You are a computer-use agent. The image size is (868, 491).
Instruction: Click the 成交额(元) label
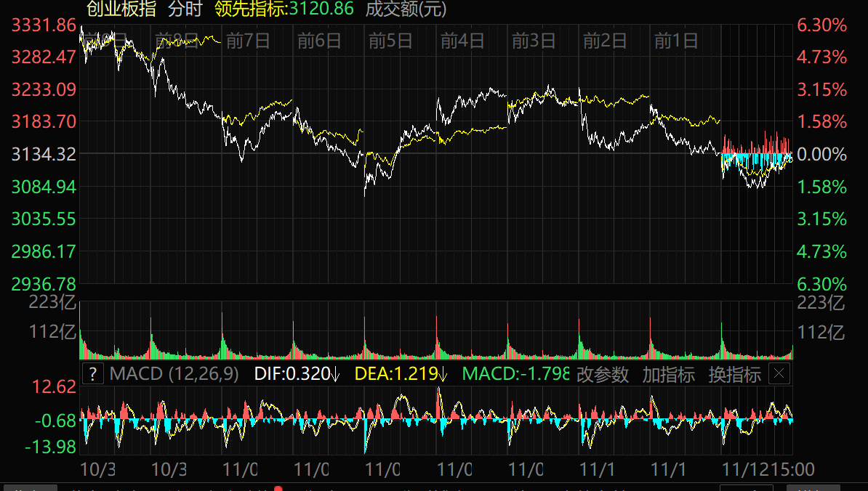point(406,9)
